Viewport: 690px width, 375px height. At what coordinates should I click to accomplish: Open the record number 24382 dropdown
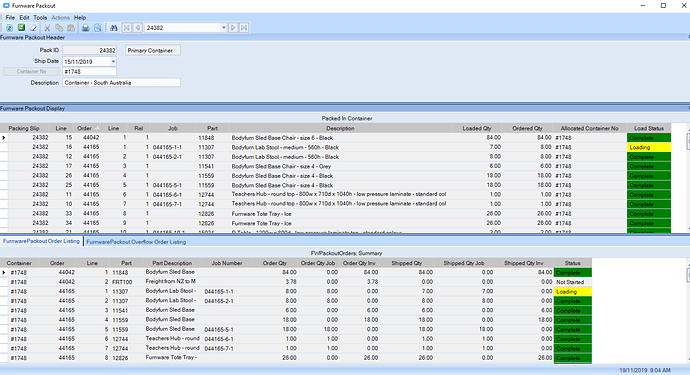(224, 28)
